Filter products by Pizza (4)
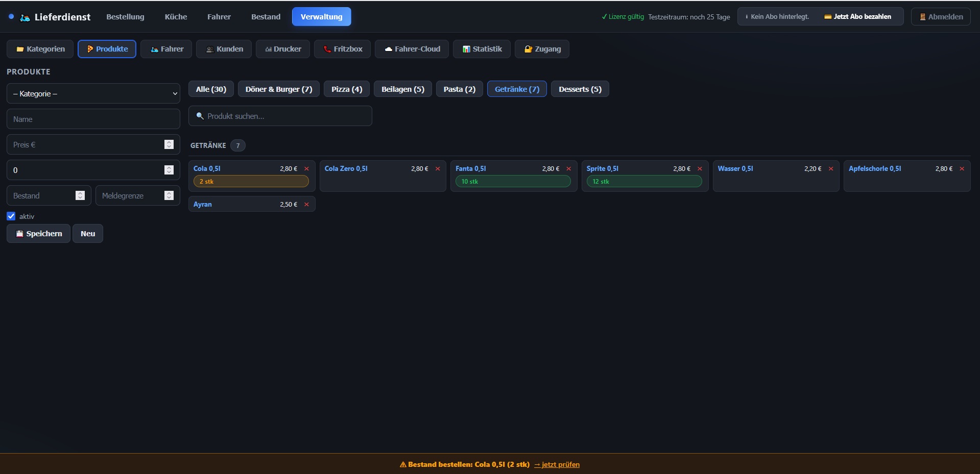Image resolution: width=980 pixels, height=474 pixels. coord(347,89)
